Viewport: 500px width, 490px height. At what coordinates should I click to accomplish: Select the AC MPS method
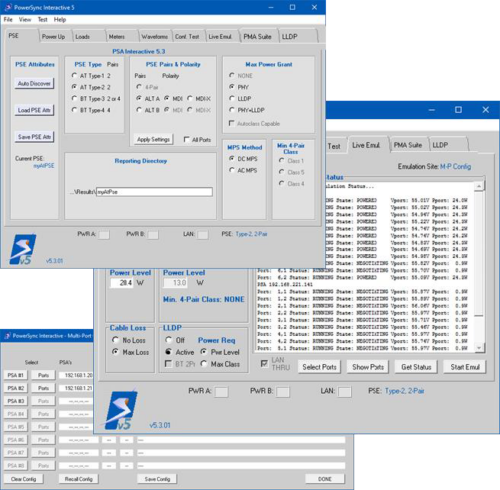pos(232,170)
